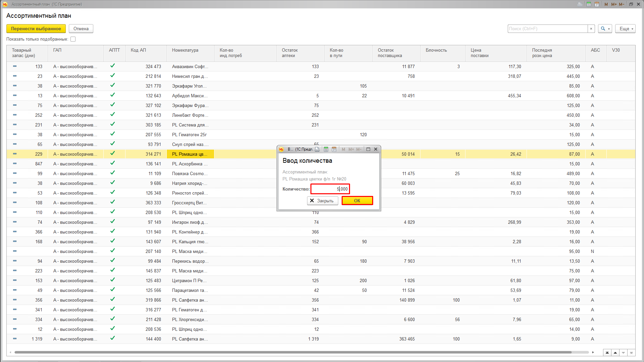Toggle the АПТТ checkmark for Аквазивин Софт row
Image resolution: width=644 pixels, height=362 pixels.
113,66
